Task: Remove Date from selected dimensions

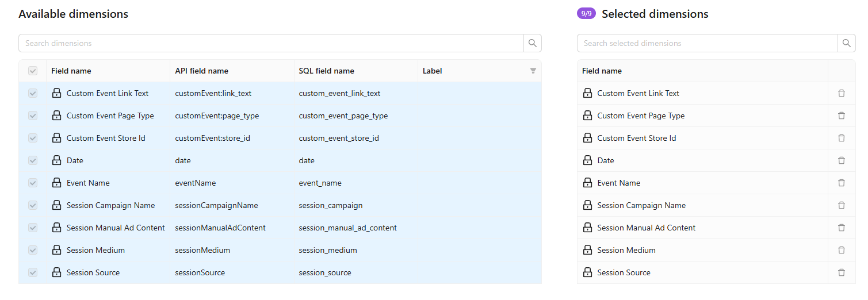Action: 841,160
